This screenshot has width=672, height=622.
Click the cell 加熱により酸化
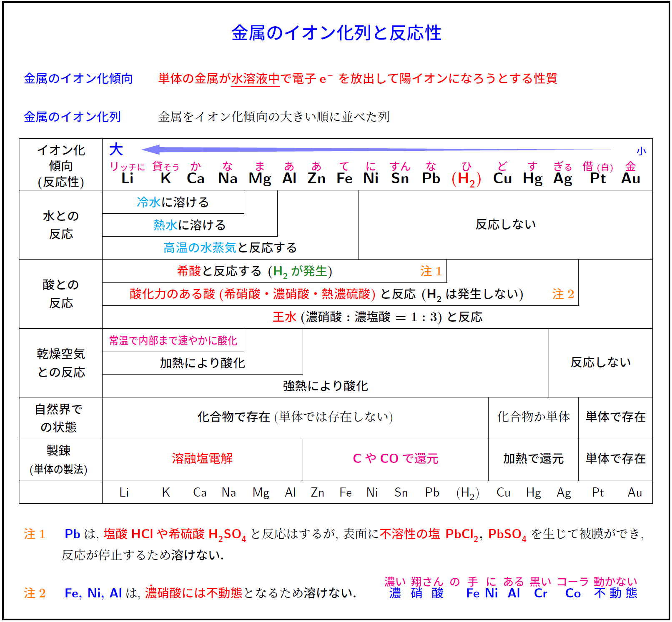(203, 363)
